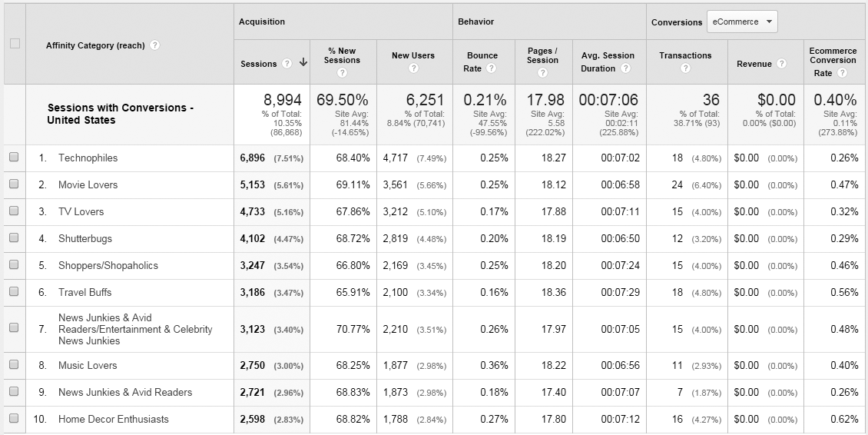Select the Shoppers/Shopaholics category link
This screenshot has width=868, height=435.
pyautogui.click(x=108, y=265)
